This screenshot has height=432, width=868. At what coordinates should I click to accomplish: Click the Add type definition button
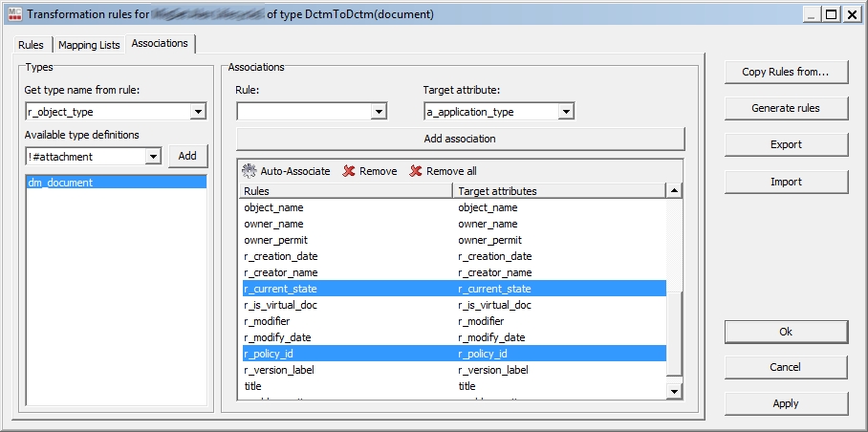coord(187,156)
